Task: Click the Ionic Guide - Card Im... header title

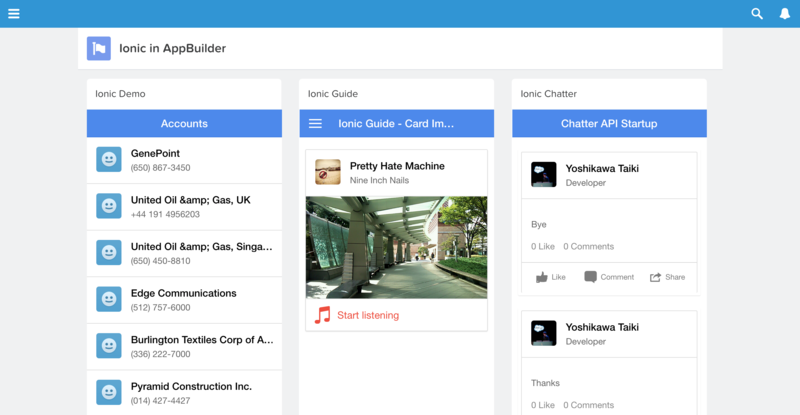Action: [396, 124]
